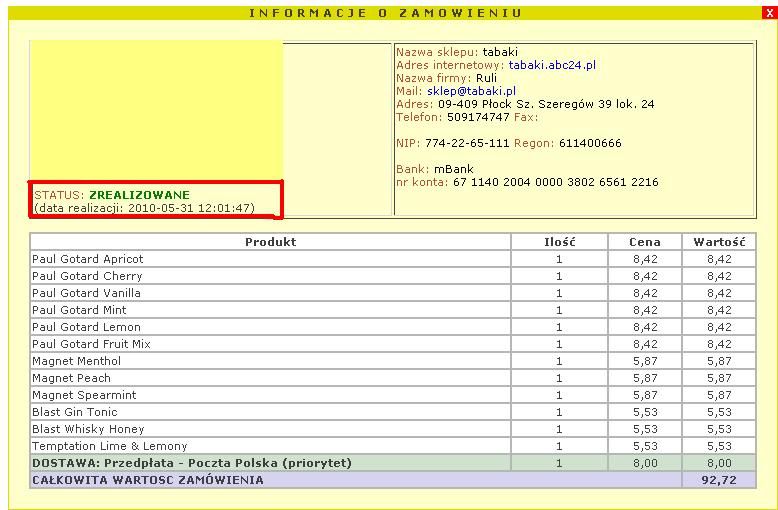
Task: Click the delivery price 8,00 in Cena column
Action: point(645,463)
